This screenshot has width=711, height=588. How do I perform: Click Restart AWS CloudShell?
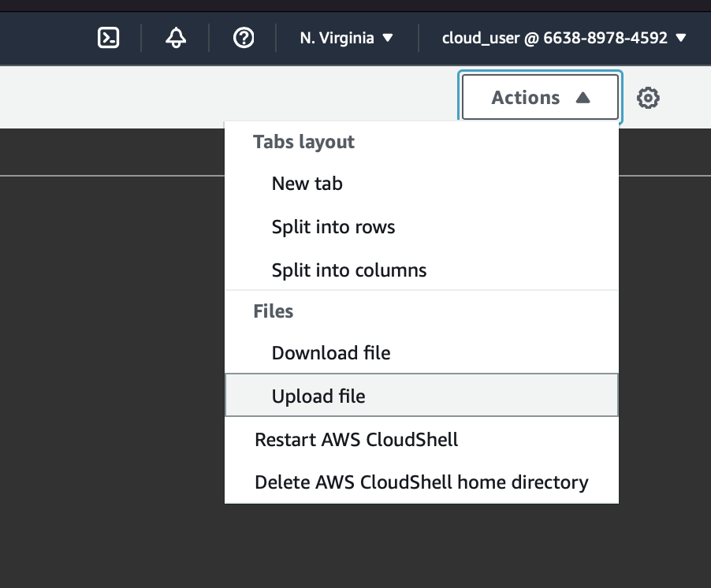pos(356,439)
